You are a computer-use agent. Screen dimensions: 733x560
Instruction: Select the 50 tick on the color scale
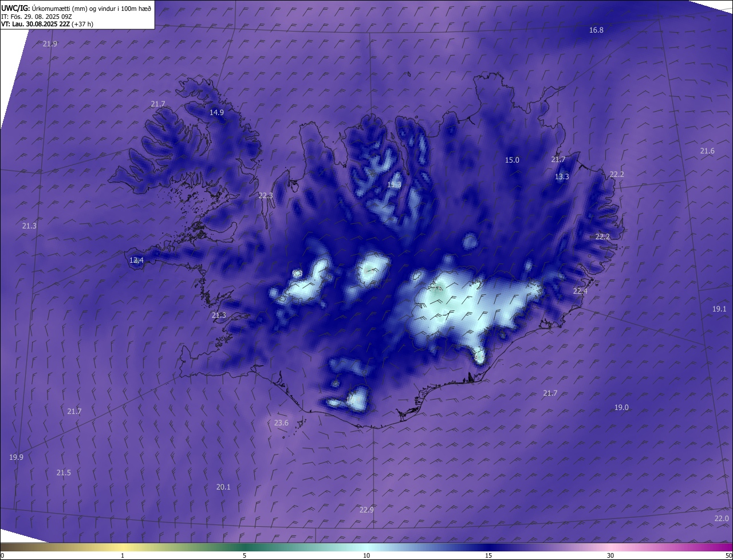728,555
